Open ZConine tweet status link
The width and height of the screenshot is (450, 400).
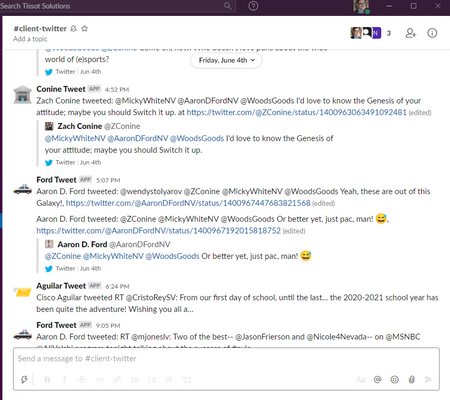pyautogui.click(x=297, y=112)
